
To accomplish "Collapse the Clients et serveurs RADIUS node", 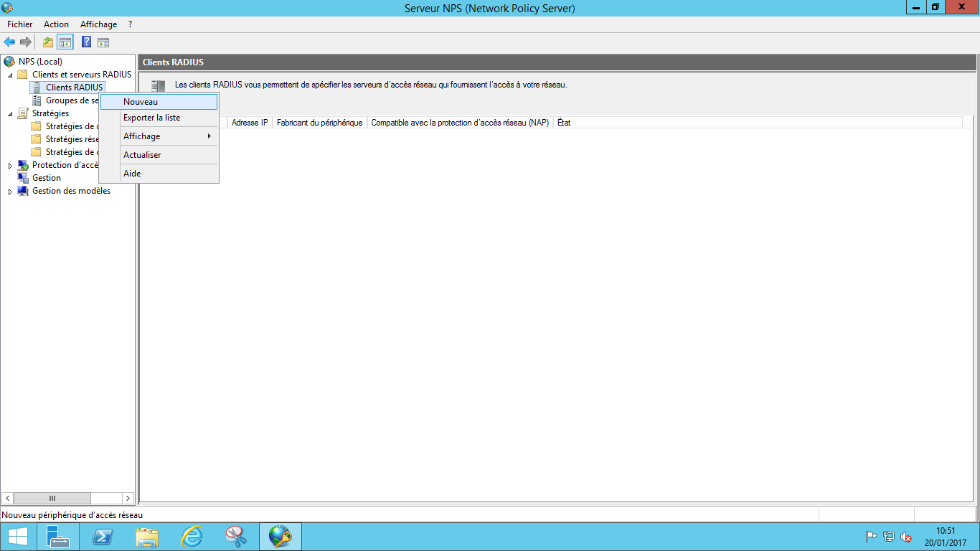I will [10, 75].
